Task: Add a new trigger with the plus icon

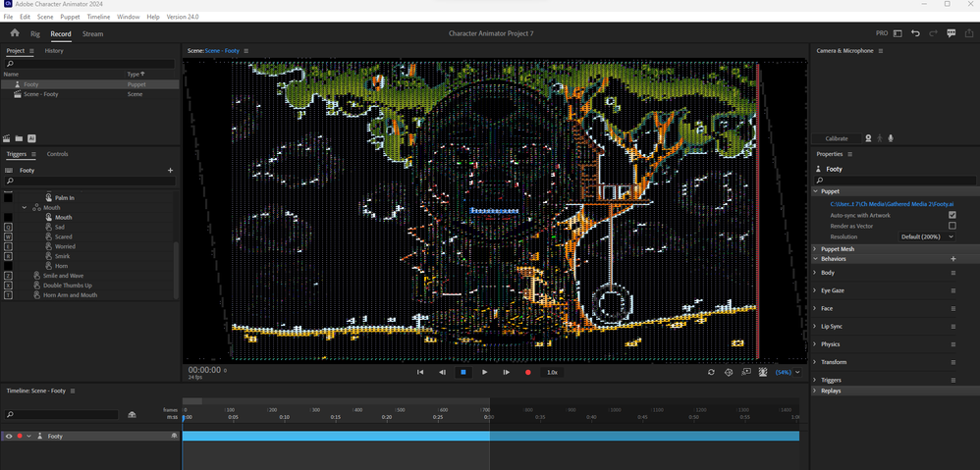Action: coord(170,171)
